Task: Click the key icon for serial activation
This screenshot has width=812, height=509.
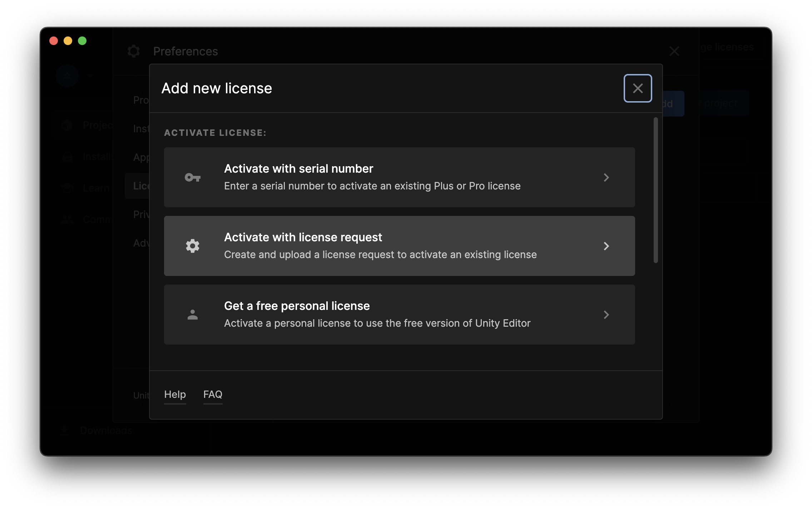Action: coord(192,177)
